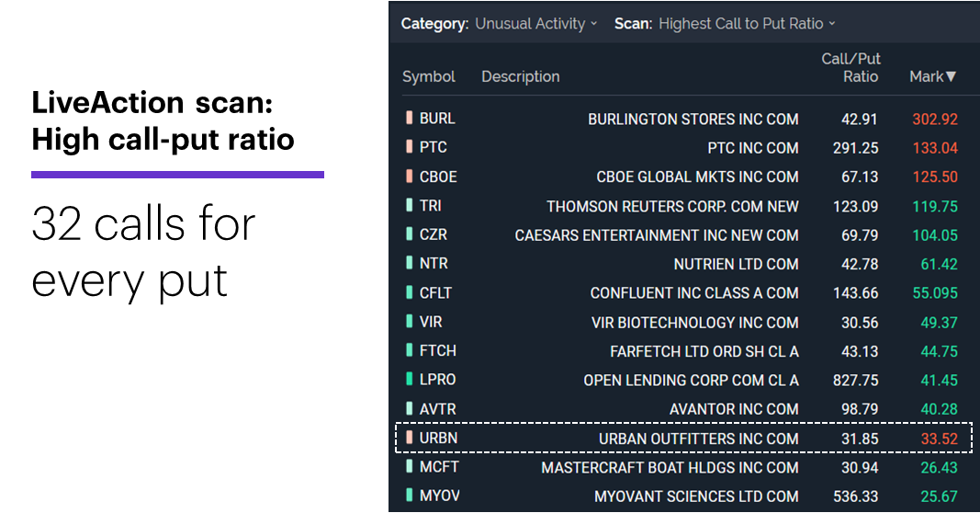Select the MYOV symbol
Viewport: 980px width, 513px height.
click(439, 496)
